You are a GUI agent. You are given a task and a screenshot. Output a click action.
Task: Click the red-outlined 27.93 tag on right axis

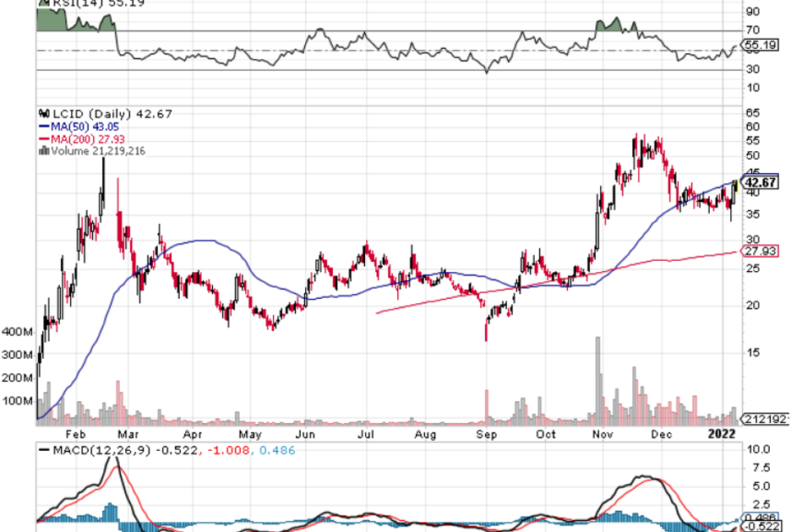click(x=761, y=251)
